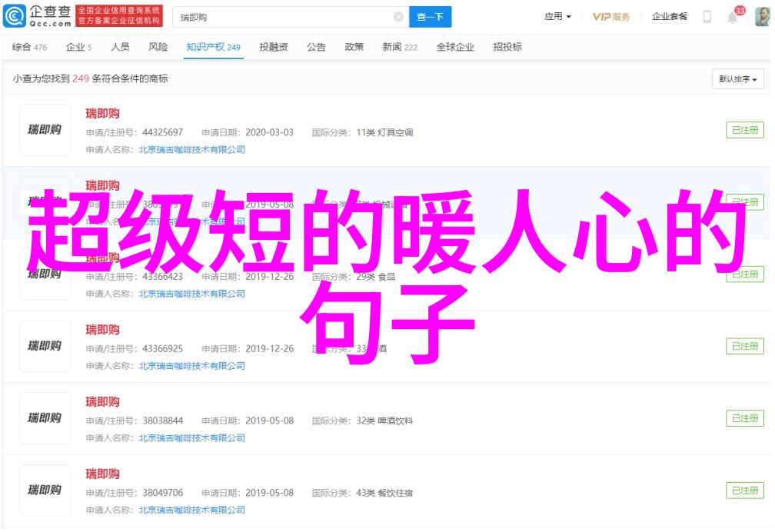Open trademark thumbnail for registration 38049706

tap(45, 490)
